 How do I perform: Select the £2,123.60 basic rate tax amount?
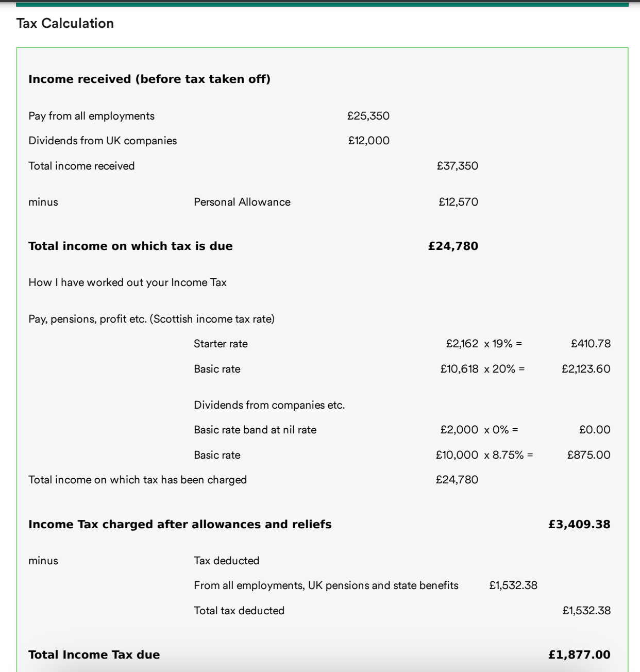pos(586,369)
